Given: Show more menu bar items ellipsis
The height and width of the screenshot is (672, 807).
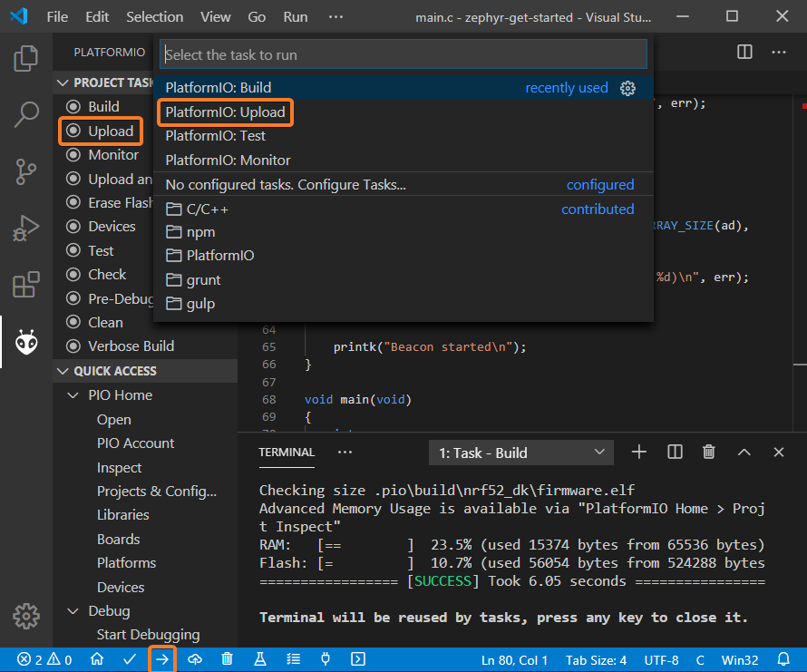Looking at the screenshot, I should click(335, 17).
